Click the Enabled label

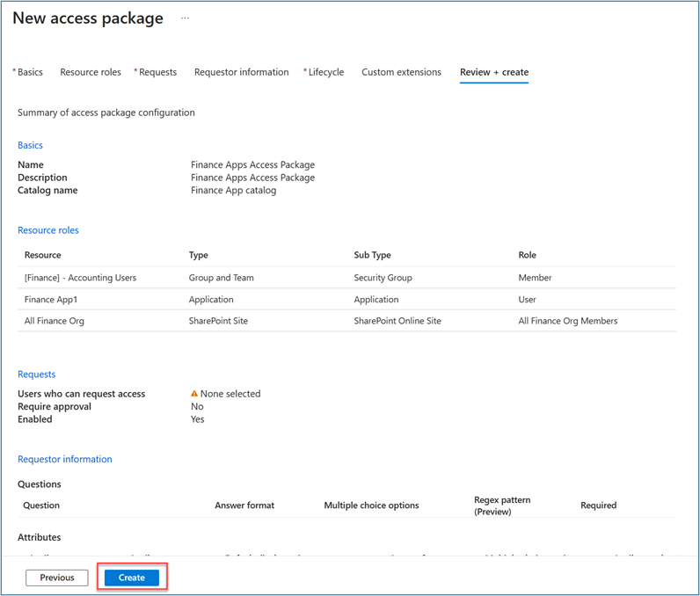click(35, 419)
